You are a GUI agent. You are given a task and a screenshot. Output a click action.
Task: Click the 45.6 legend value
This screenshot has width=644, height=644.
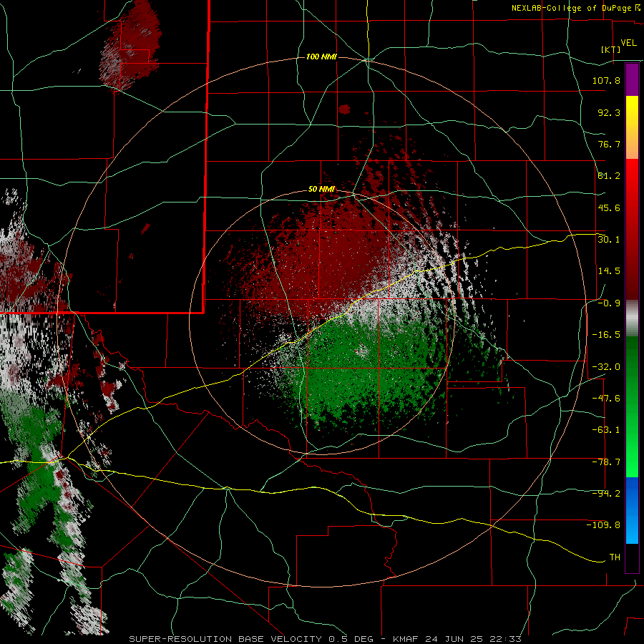coord(609,208)
